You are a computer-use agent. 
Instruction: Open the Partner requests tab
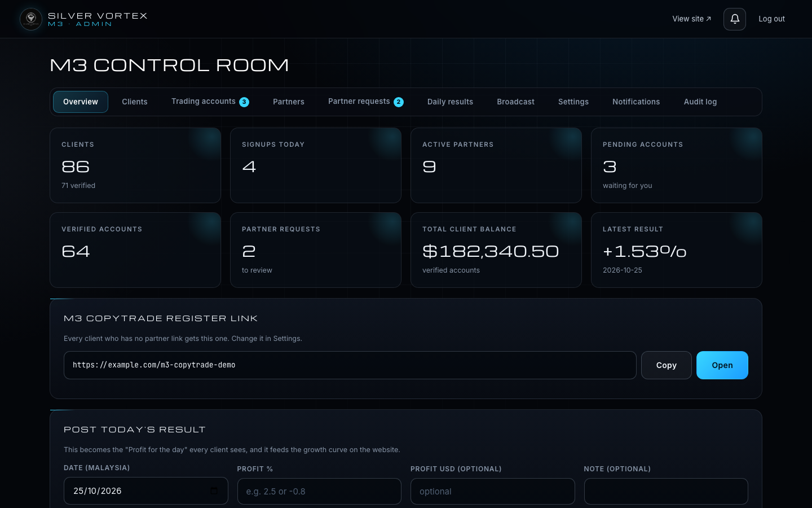[x=366, y=102]
